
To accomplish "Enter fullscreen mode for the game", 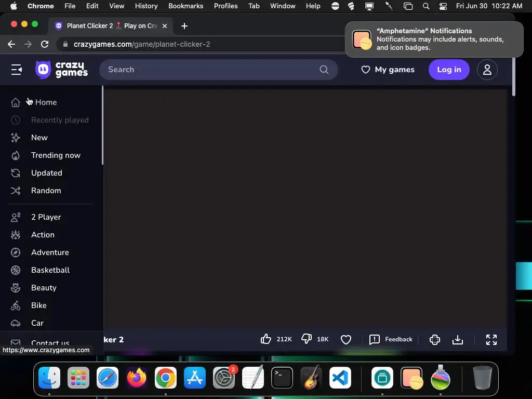I will [x=491, y=339].
